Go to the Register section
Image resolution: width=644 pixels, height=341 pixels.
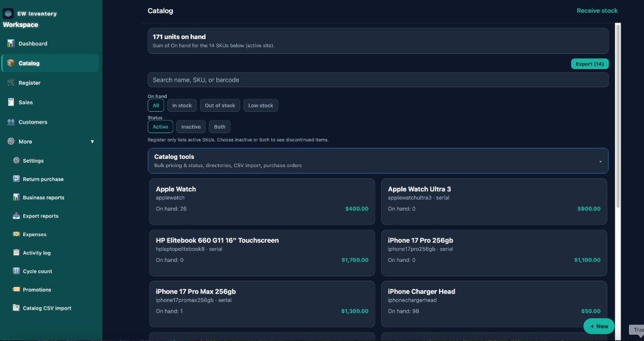point(50,82)
